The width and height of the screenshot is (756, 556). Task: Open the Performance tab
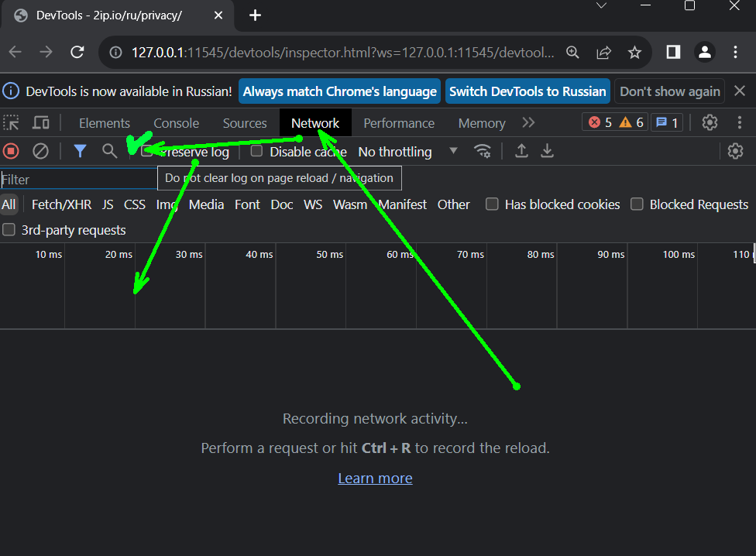pyautogui.click(x=399, y=123)
